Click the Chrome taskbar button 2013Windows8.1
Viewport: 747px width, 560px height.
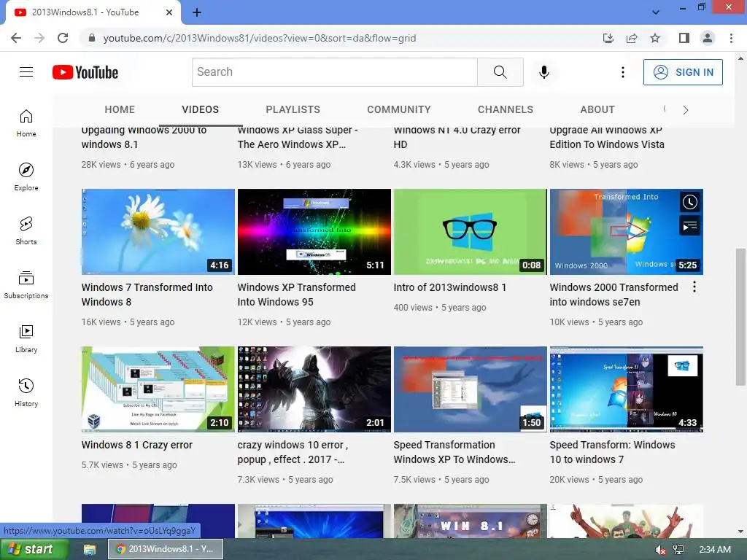tap(166, 549)
